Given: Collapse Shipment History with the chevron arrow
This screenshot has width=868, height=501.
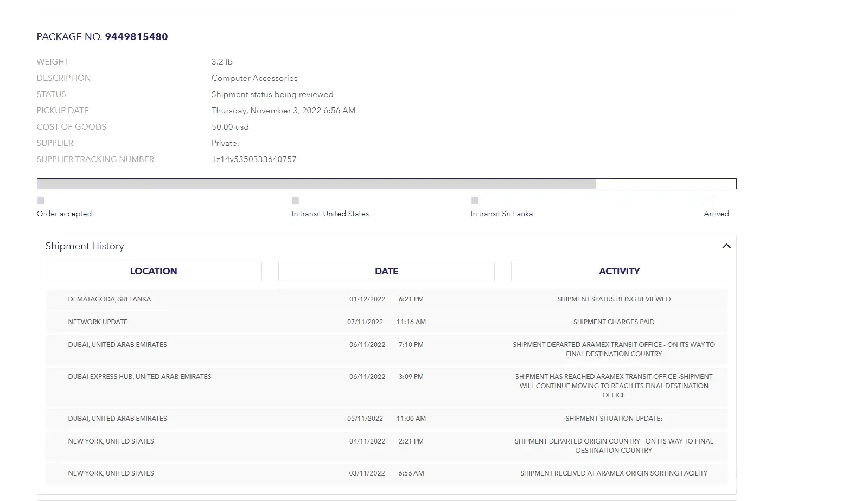Looking at the screenshot, I should 726,246.
